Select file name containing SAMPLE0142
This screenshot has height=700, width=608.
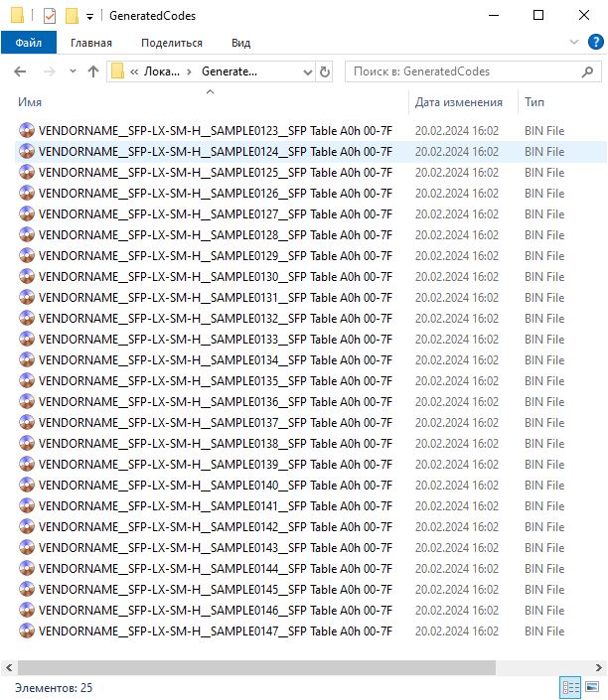tap(216, 527)
